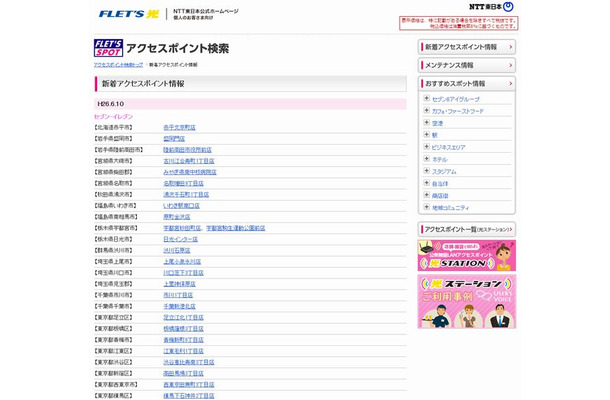Expand the ホテル category plus icon
Image resolution: width=610 pixels, height=400 pixels.
[x=426, y=159]
